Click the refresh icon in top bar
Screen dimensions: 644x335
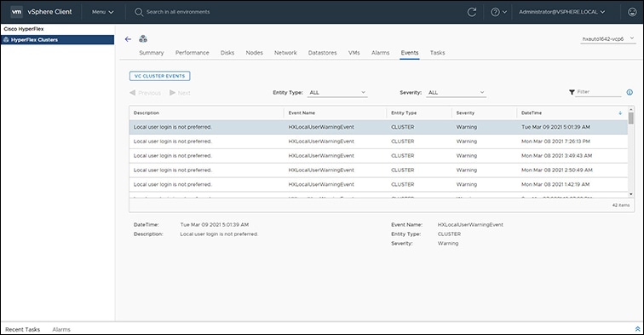pyautogui.click(x=472, y=12)
